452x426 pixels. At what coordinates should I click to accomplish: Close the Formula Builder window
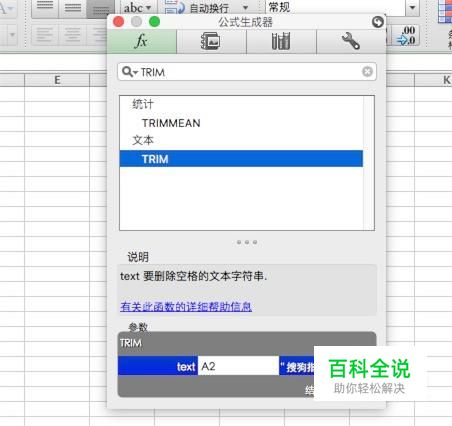coord(119,22)
